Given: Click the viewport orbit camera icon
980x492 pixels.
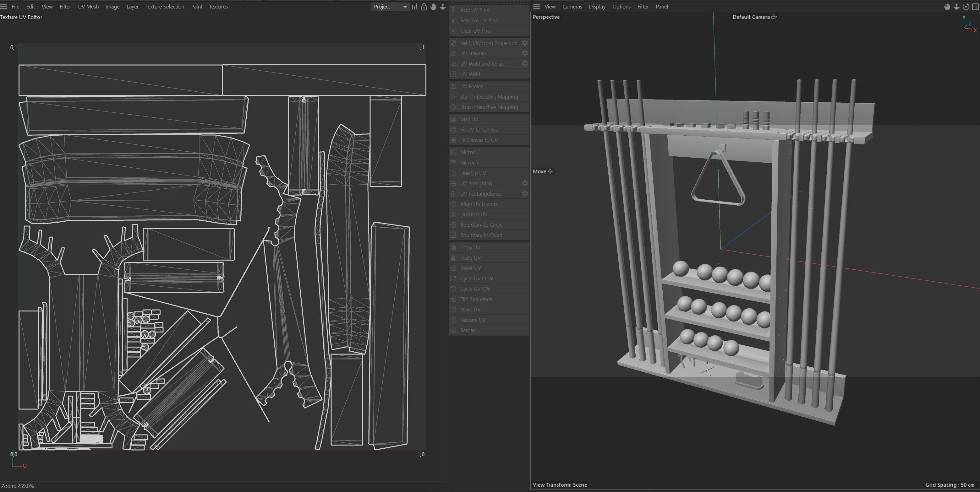Looking at the screenshot, I should point(966,7).
